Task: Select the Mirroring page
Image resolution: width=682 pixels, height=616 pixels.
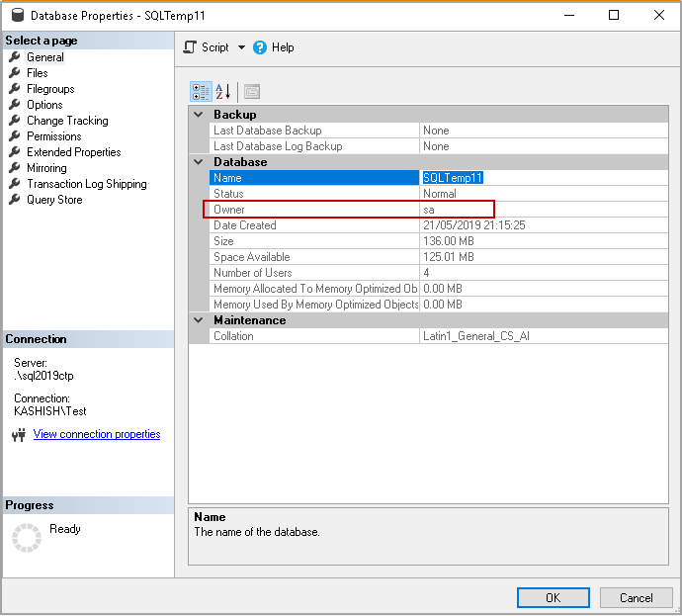Action: (x=46, y=168)
